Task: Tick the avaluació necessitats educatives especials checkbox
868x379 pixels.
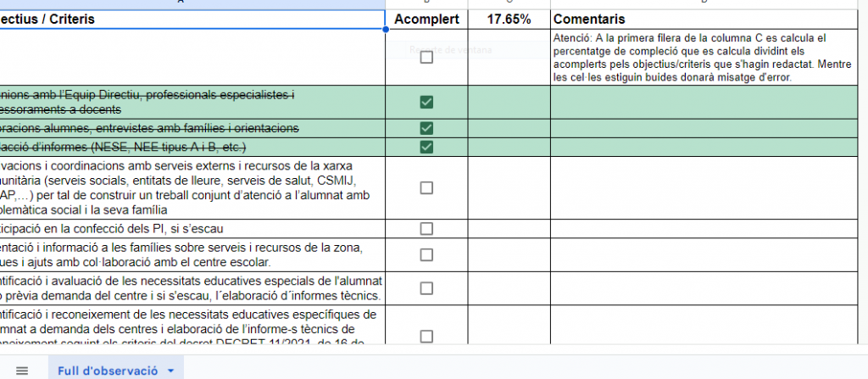Action: [426, 288]
